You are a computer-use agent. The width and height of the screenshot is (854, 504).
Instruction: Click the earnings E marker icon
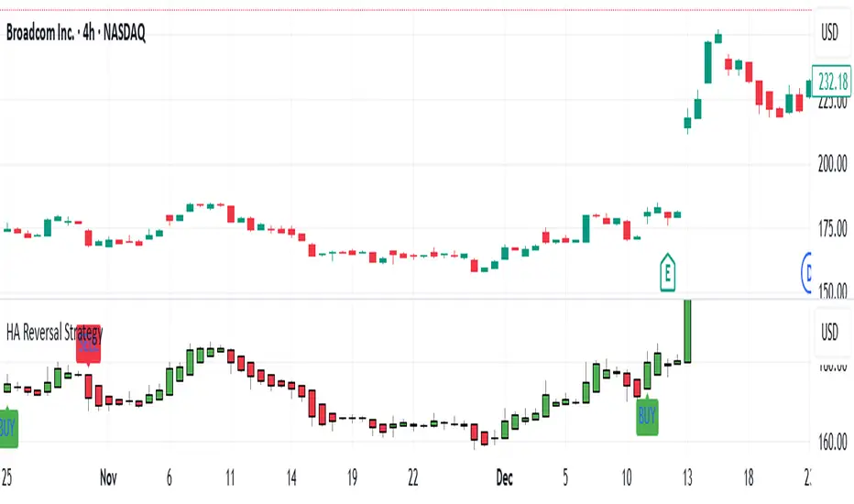click(x=669, y=270)
